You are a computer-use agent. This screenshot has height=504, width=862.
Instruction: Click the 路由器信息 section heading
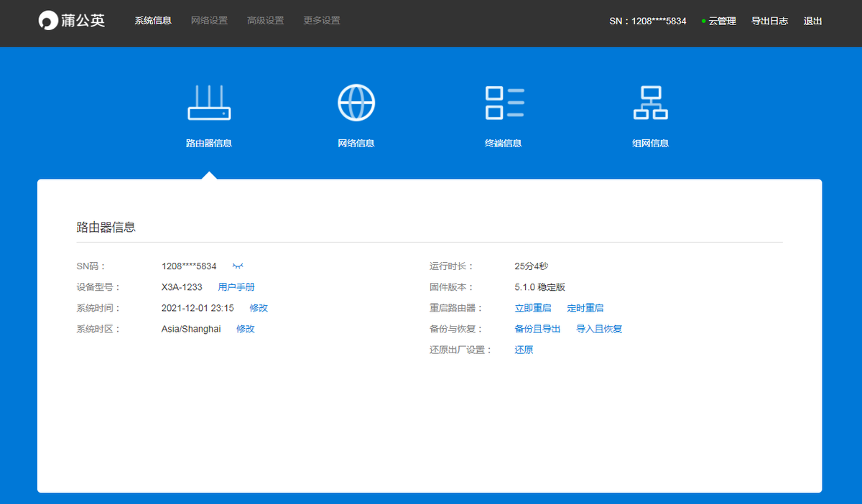pyautogui.click(x=106, y=228)
